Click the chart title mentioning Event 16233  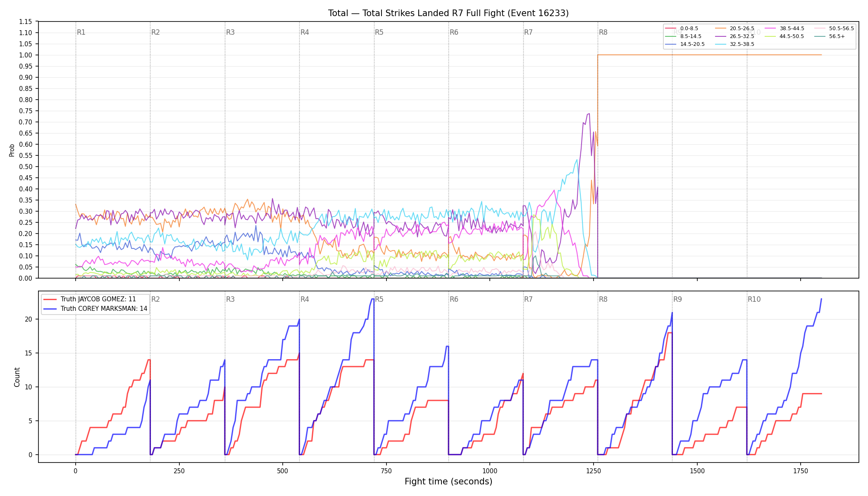(448, 13)
